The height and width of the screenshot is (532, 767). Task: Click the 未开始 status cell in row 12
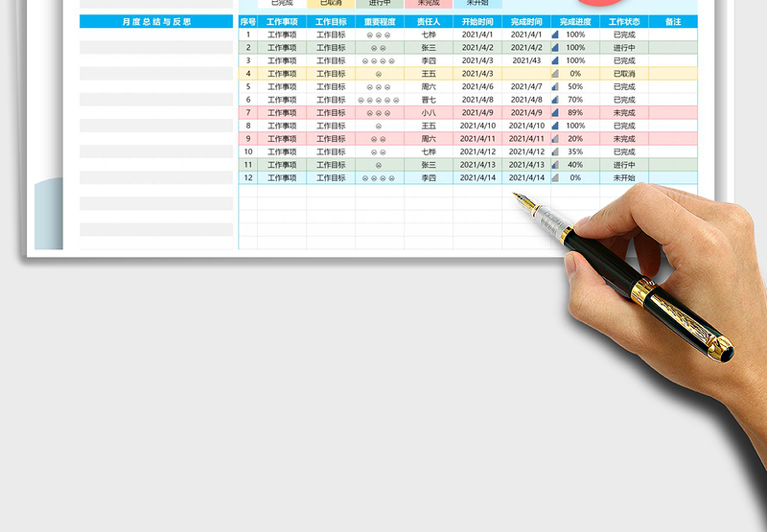point(624,177)
